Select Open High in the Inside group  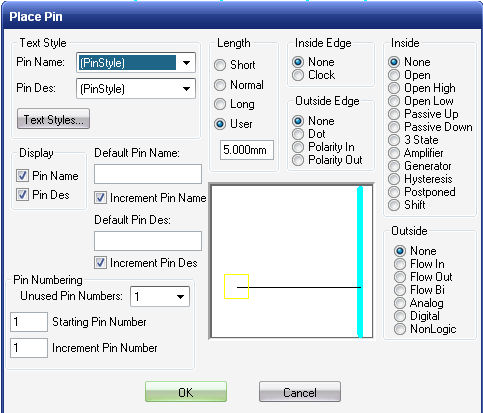coord(394,88)
